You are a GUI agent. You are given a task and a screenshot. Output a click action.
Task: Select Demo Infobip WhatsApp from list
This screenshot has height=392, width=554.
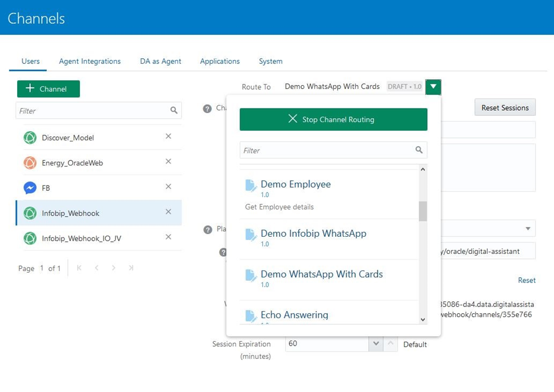click(x=313, y=233)
